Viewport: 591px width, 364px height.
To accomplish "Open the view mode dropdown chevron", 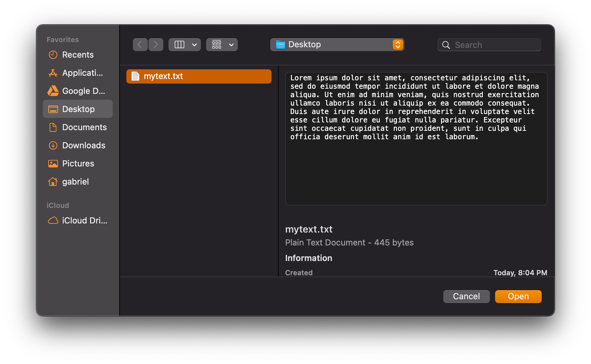I will click(194, 45).
